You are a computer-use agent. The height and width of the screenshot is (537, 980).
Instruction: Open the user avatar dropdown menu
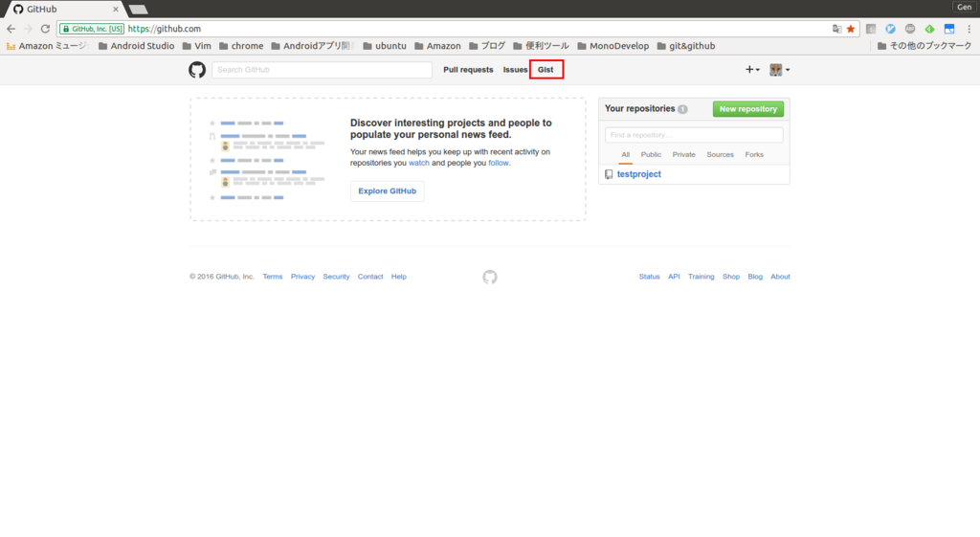[x=779, y=69]
